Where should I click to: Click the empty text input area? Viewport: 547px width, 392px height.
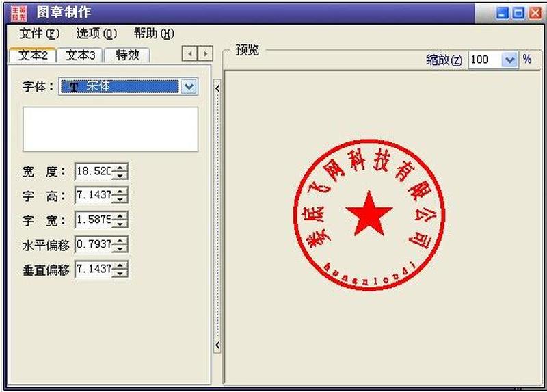coord(111,129)
